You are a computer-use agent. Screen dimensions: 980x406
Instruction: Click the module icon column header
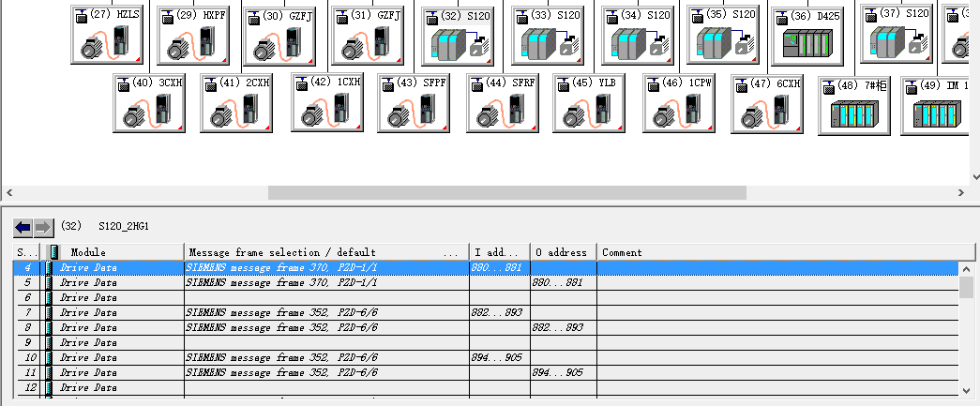(52, 252)
